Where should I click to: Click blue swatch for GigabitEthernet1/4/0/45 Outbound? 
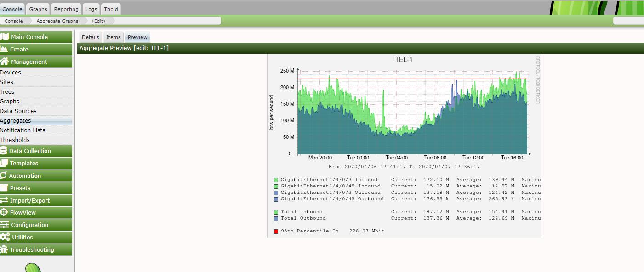[276, 199]
